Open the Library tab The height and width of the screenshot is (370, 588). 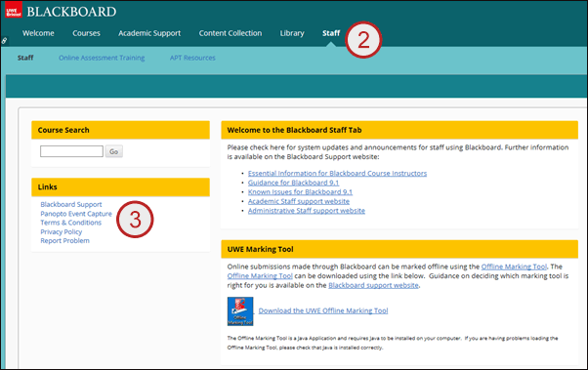(x=292, y=33)
